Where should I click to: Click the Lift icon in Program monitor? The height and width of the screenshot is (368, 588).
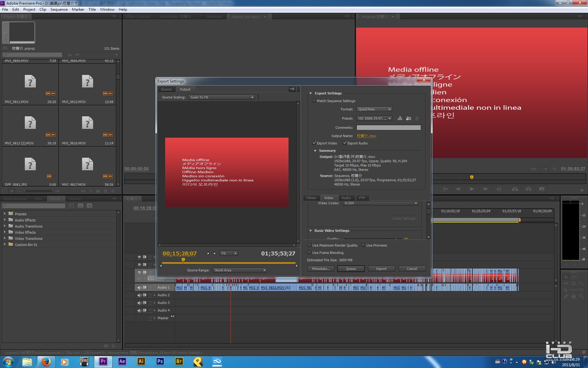coord(515,189)
